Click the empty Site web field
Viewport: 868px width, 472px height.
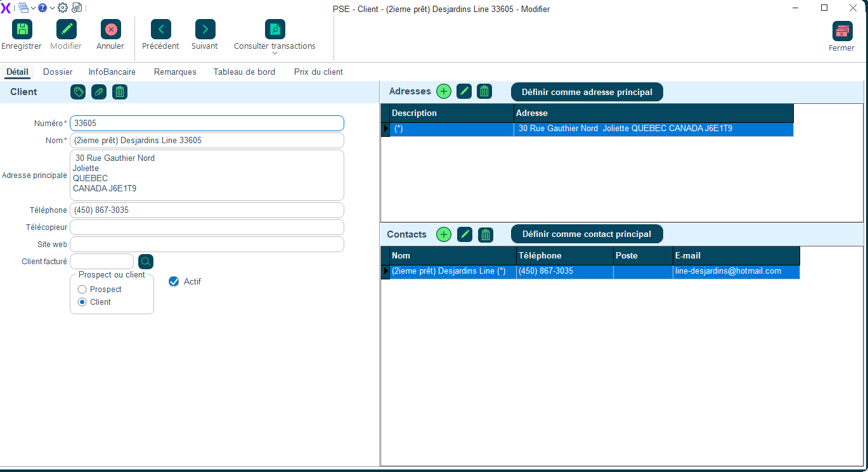pyautogui.click(x=207, y=244)
